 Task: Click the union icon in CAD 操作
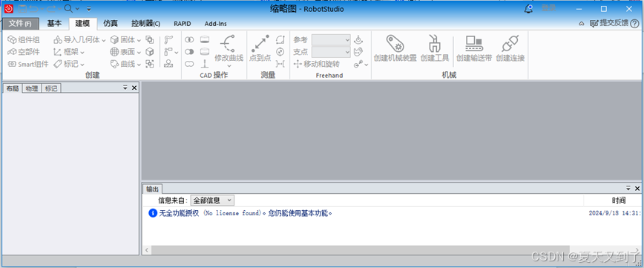tap(189, 64)
